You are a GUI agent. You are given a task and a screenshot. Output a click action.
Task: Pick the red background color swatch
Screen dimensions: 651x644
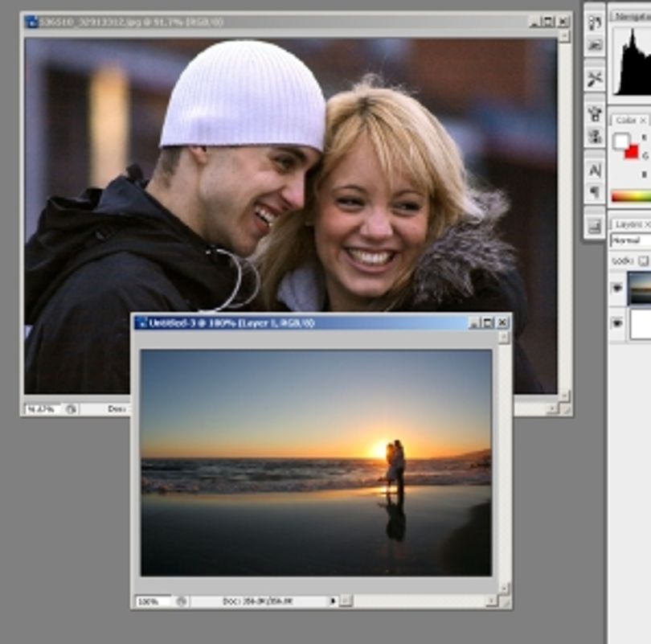pyautogui.click(x=632, y=152)
